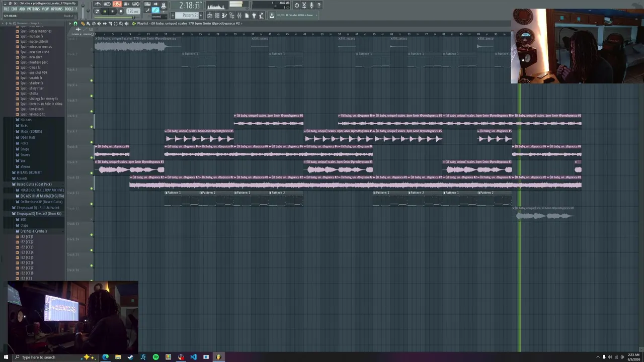Viewport: 644px width, 362px height.
Task: Expand the Kicks folder in browser
Action: coord(24,126)
